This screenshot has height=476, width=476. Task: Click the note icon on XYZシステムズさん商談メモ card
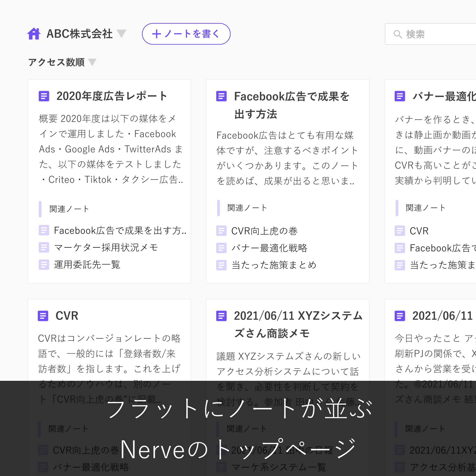(x=221, y=316)
